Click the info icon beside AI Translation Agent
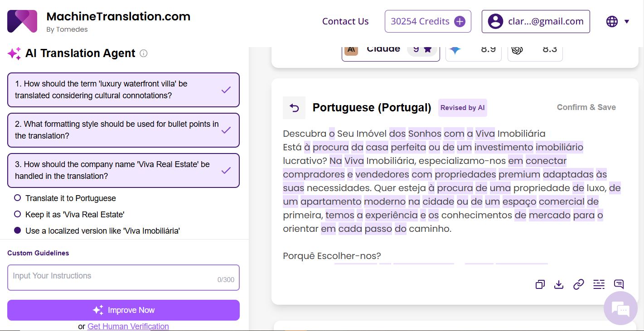The width and height of the screenshot is (644, 331). (144, 53)
